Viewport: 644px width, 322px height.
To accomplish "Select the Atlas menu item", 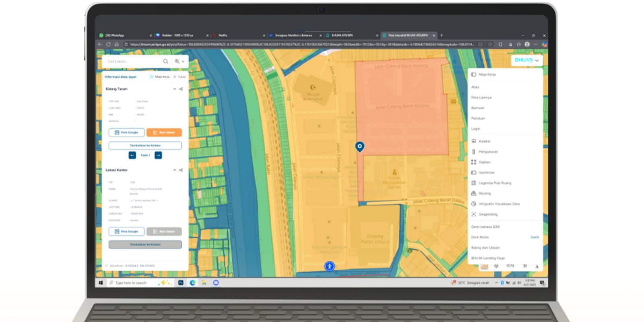I will [x=475, y=87].
